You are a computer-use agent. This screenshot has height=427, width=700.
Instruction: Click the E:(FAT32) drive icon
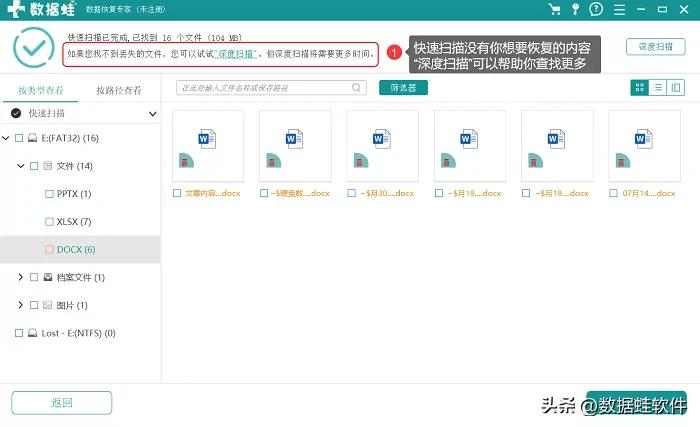pyautogui.click(x=33, y=138)
